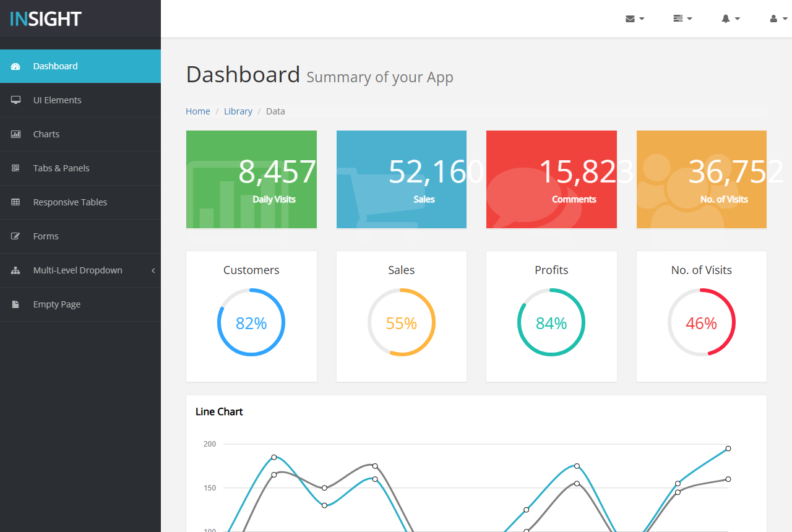Click the Multi-Level Dropdown sitemap icon
792x532 pixels.
coord(16,270)
